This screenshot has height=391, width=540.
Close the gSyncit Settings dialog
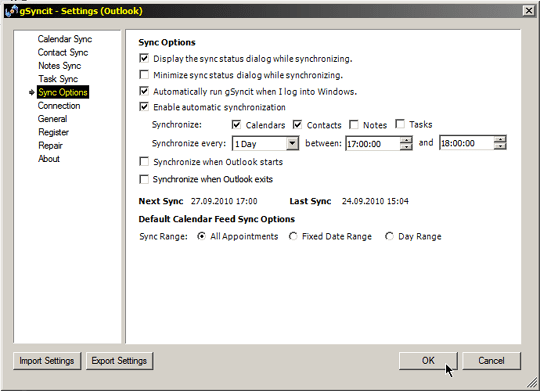point(529,11)
